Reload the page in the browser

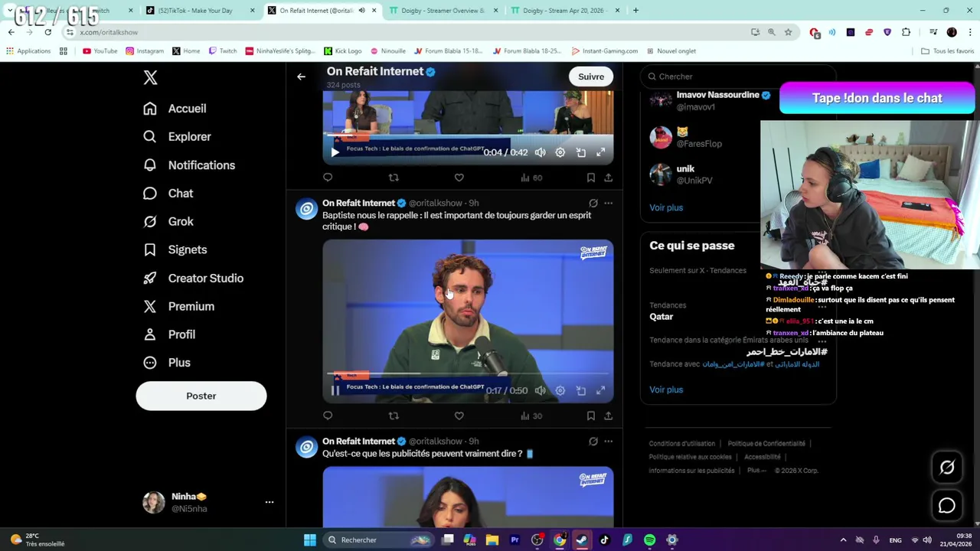(x=47, y=32)
